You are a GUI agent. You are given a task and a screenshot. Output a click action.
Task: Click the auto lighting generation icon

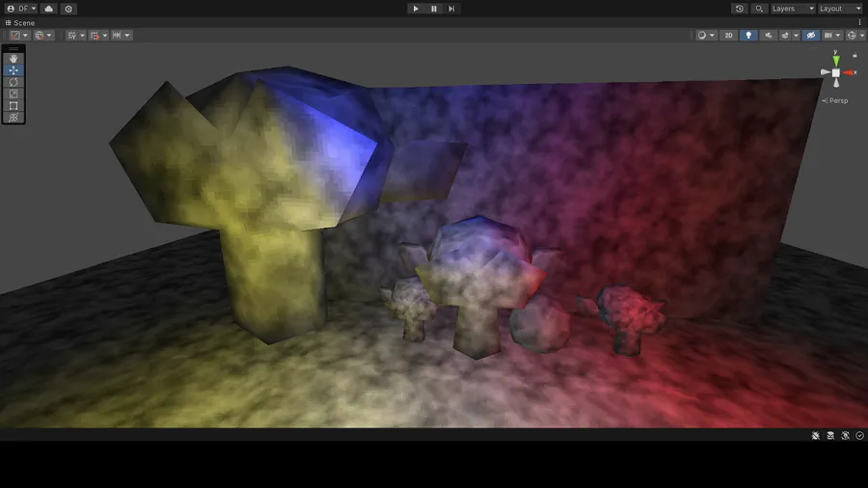click(845, 436)
